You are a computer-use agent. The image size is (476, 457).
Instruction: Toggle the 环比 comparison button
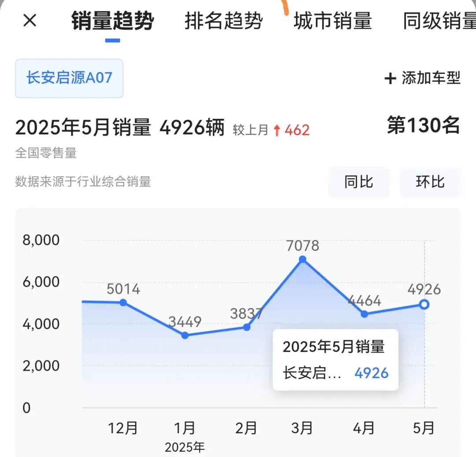(x=430, y=182)
